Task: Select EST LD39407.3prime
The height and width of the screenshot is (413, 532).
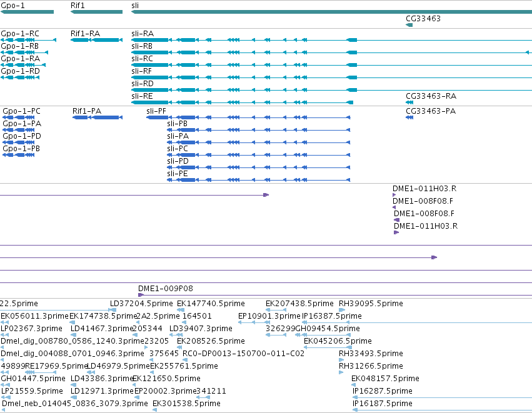Action: 201,329
